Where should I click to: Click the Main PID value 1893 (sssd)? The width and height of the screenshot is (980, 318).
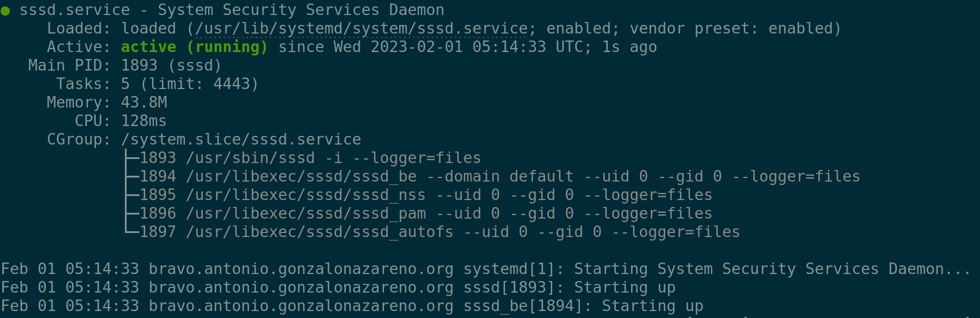(171, 66)
